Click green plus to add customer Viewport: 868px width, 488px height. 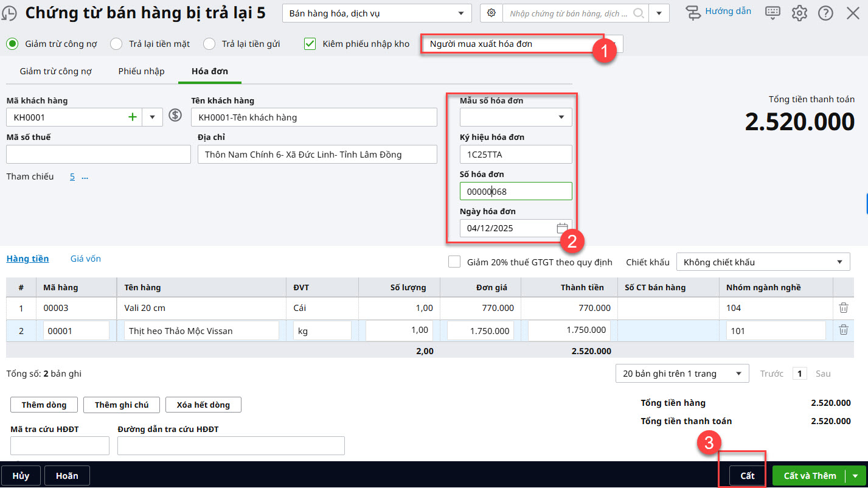click(x=132, y=117)
